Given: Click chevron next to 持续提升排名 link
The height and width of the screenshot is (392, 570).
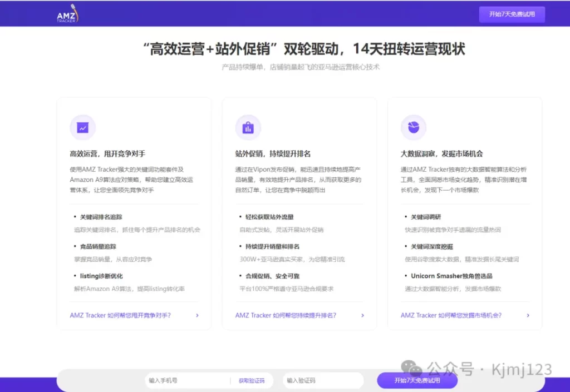Looking at the screenshot, I should coord(362,315).
